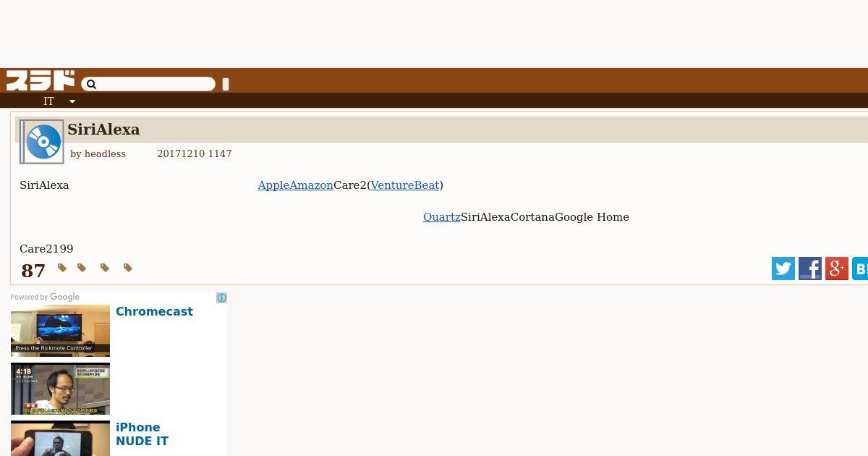
Task: Click the Care2199 text line
Action: click(46, 249)
